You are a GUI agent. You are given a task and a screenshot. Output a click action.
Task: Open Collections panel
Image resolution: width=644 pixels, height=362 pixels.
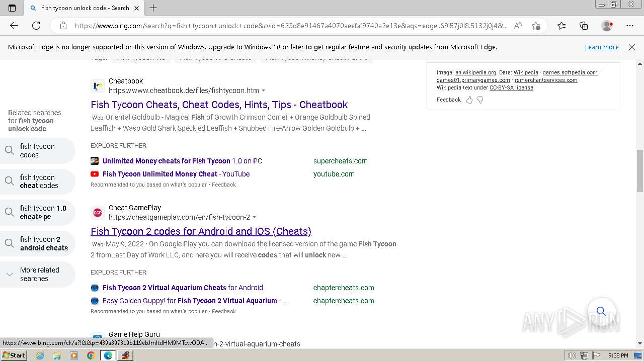click(x=584, y=26)
